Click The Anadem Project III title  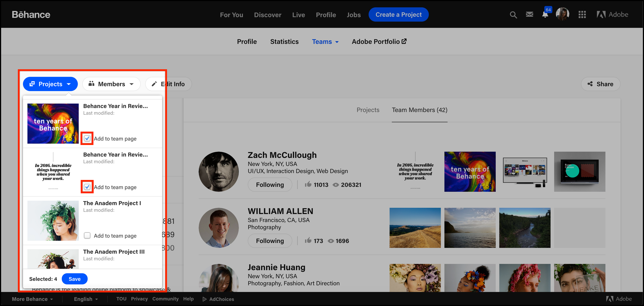tap(114, 252)
